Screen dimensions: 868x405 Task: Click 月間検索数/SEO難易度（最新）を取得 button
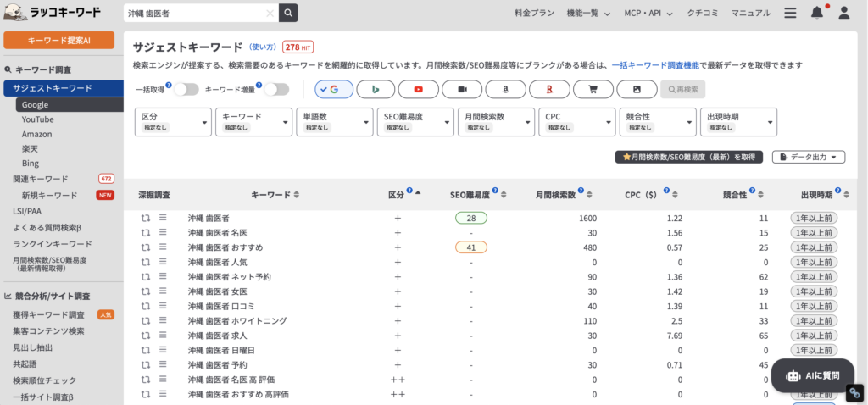(688, 157)
